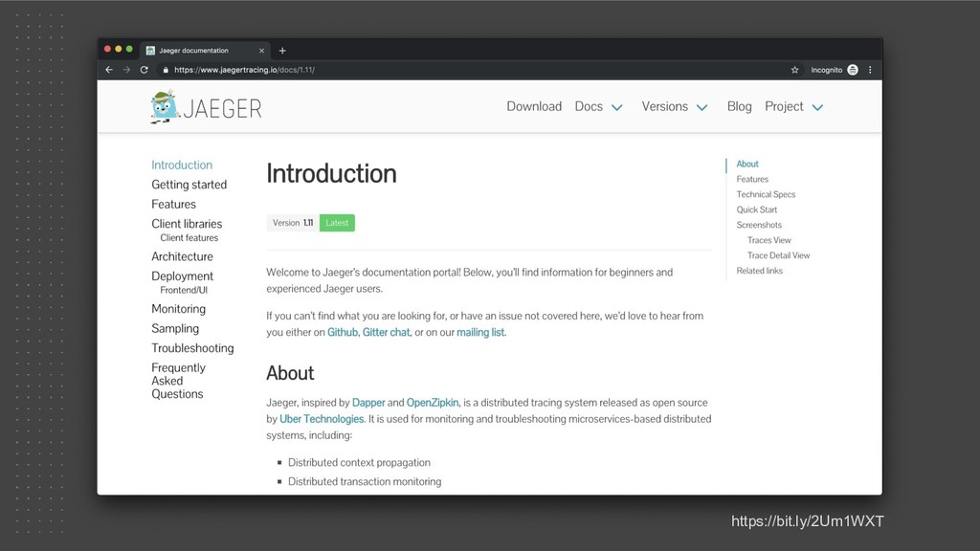Click the Jaeger gopher logo
Screen dimensions: 980x551
tap(165, 107)
